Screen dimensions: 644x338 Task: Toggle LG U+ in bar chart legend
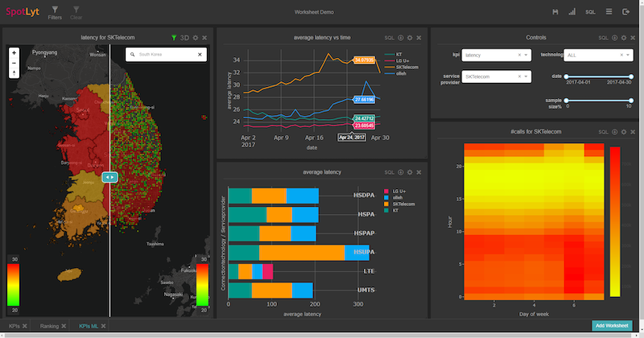[x=394, y=192]
